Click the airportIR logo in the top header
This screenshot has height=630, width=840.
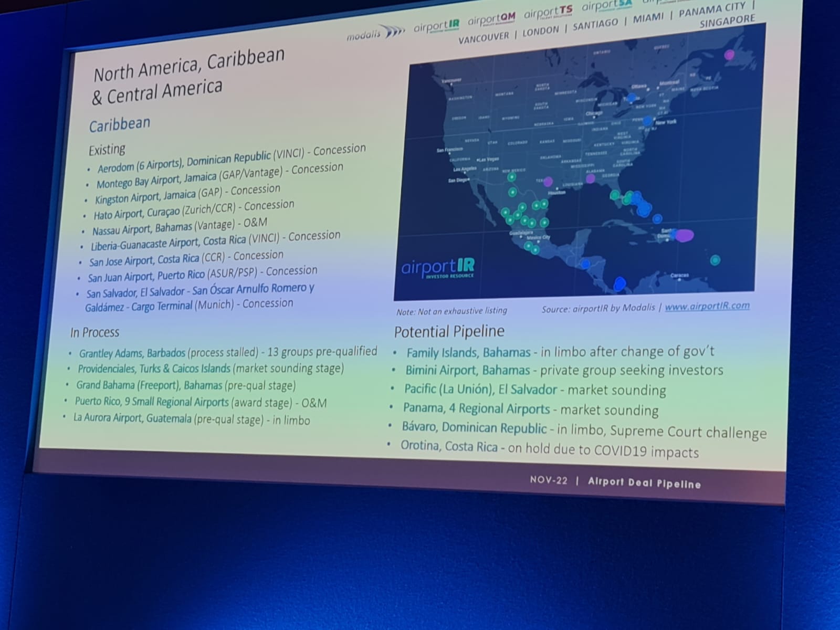(436, 26)
